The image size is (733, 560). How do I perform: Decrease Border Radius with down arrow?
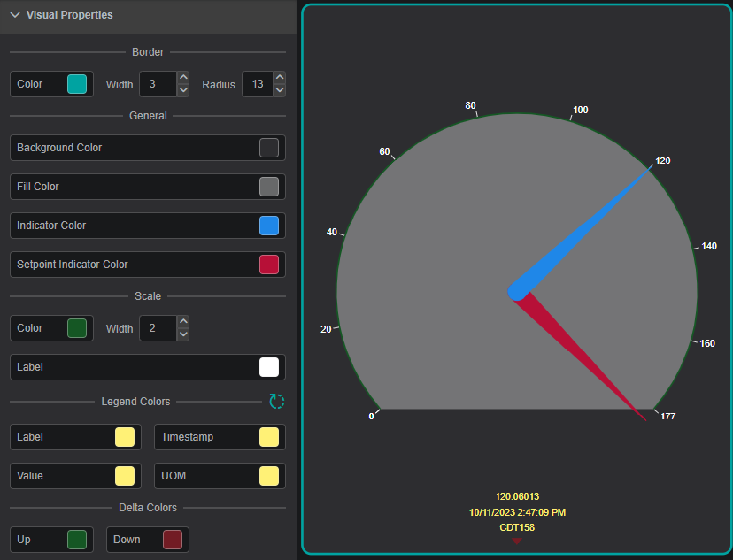click(280, 90)
